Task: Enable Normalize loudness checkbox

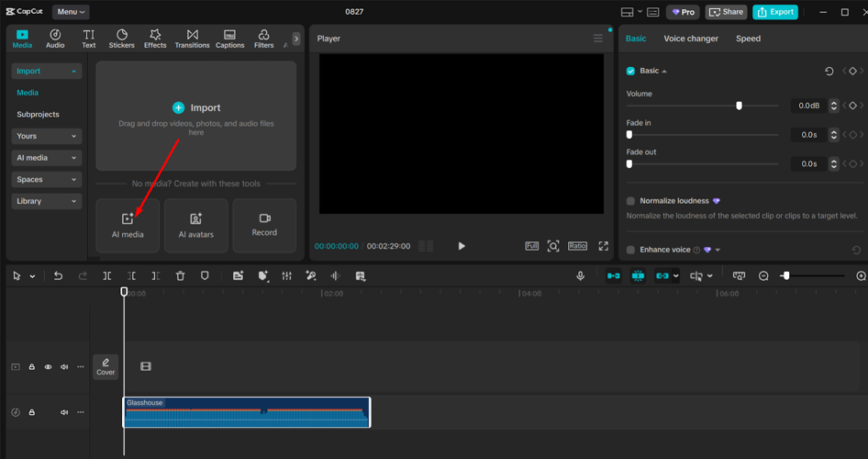Action: click(x=630, y=201)
